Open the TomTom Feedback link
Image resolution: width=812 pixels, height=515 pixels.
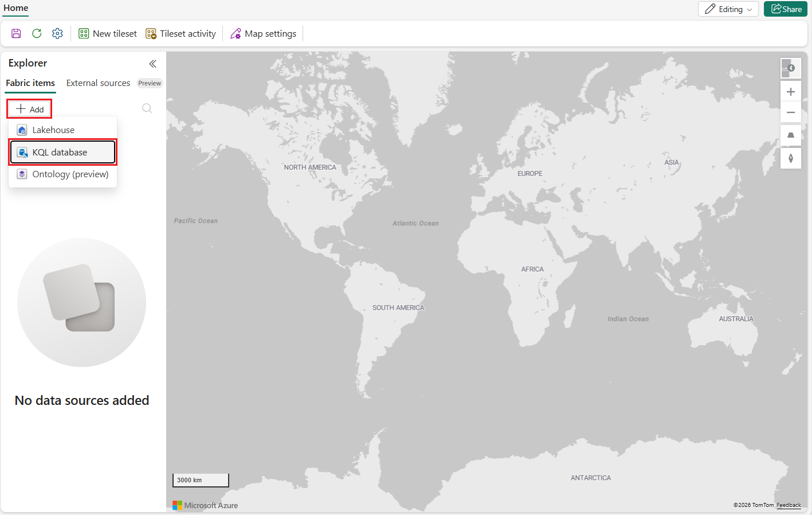(x=789, y=505)
